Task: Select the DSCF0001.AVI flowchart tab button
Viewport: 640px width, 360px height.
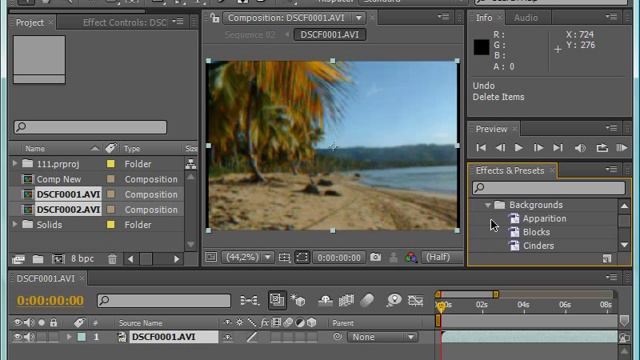Action: click(x=330, y=35)
